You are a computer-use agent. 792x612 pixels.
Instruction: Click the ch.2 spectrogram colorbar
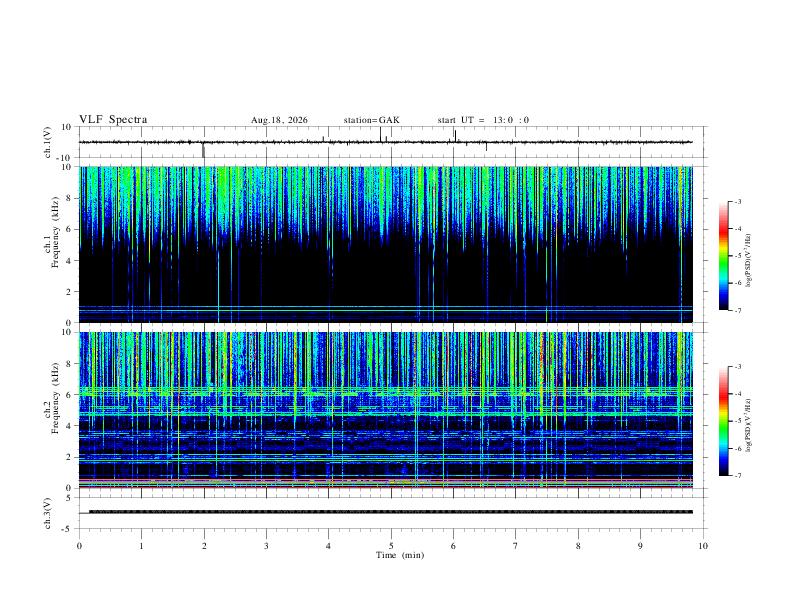723,421
